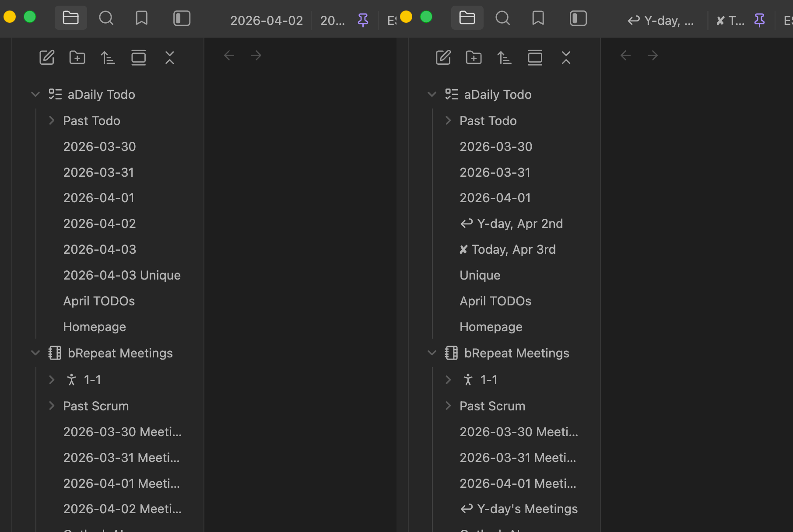Navigate back in right window
Viewport: 793px width, 532px height.
(x=625, y=56)
